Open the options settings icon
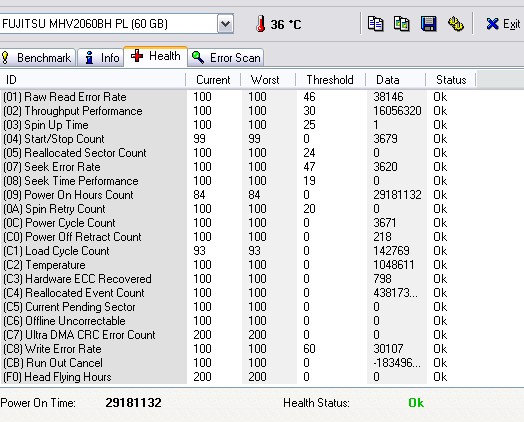This screenshot has width=524, height=422. pos(455,24)
